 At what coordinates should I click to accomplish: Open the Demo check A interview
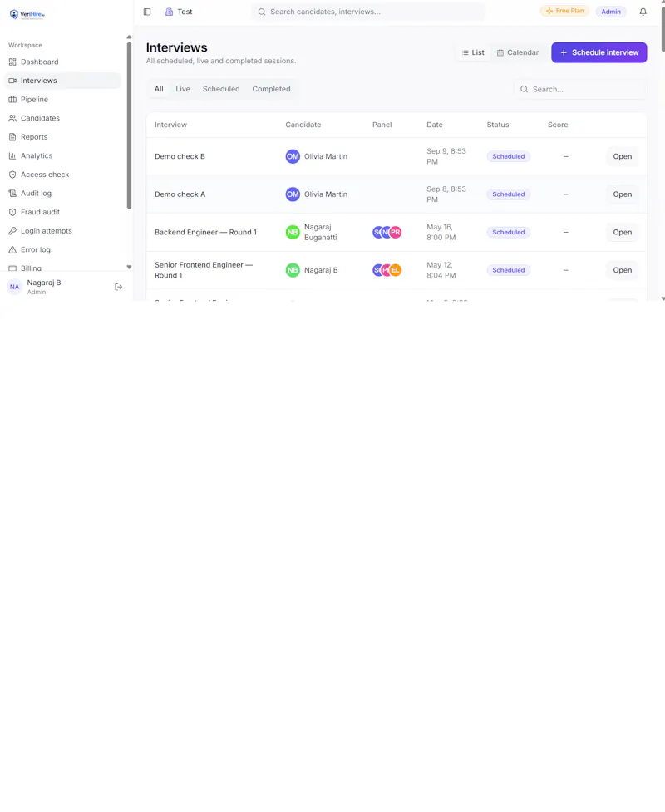point(622,194)
